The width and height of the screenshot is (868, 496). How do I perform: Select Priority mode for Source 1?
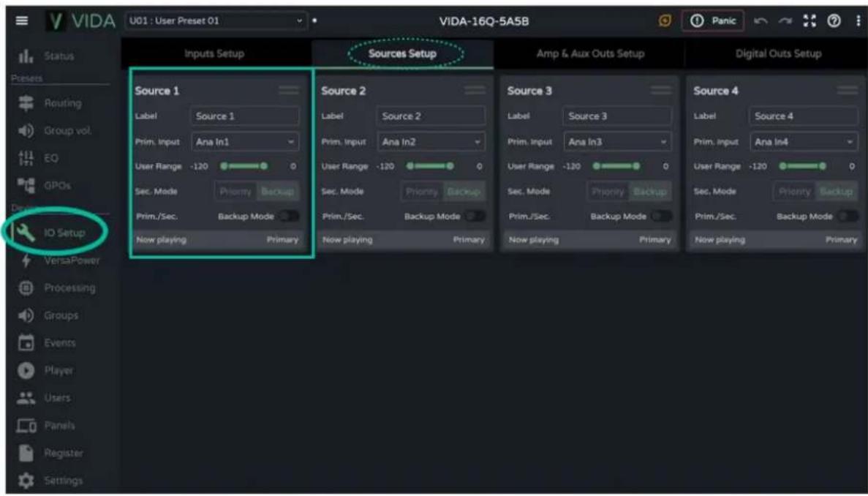point(235,192)
